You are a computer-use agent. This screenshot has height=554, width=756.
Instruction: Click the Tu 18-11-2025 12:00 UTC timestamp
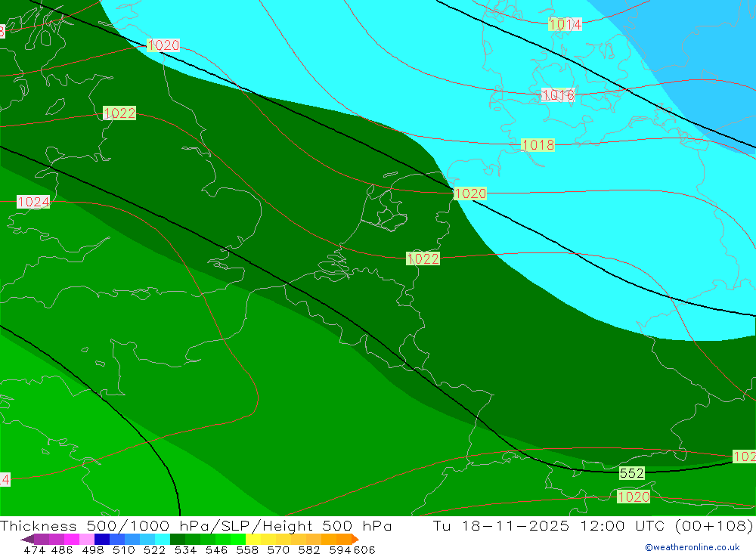[x=593, y=525]
